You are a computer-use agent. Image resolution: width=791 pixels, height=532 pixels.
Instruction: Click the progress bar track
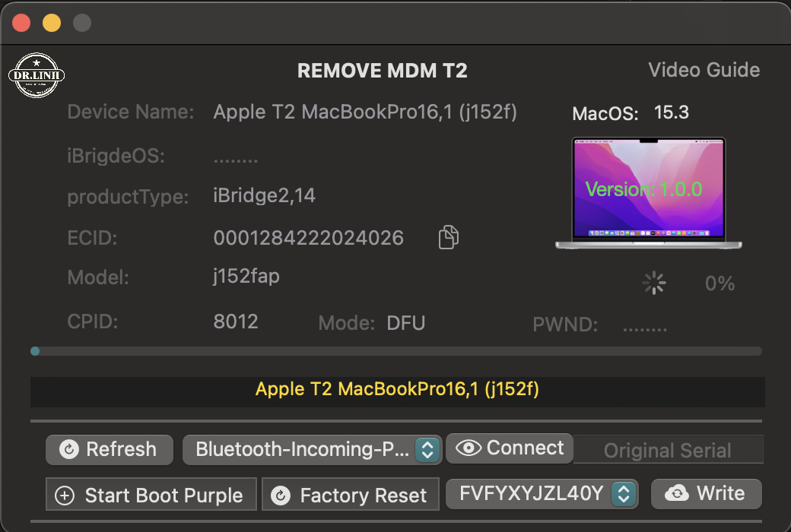click(396, 351)
